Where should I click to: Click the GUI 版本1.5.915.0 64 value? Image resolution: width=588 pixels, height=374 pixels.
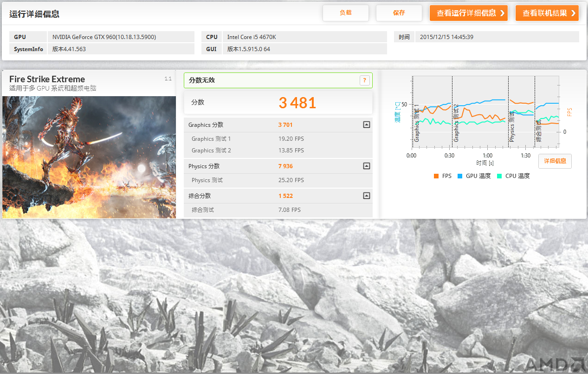pos(249,49)
